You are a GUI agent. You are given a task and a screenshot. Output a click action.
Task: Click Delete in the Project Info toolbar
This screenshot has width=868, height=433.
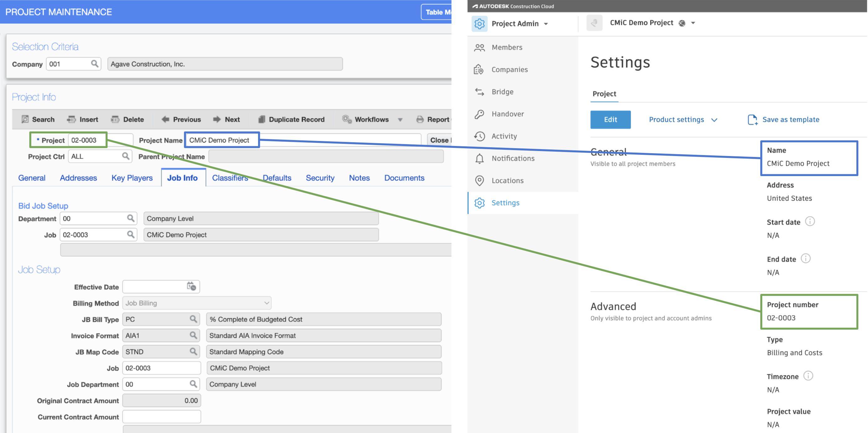coord(127,119)
